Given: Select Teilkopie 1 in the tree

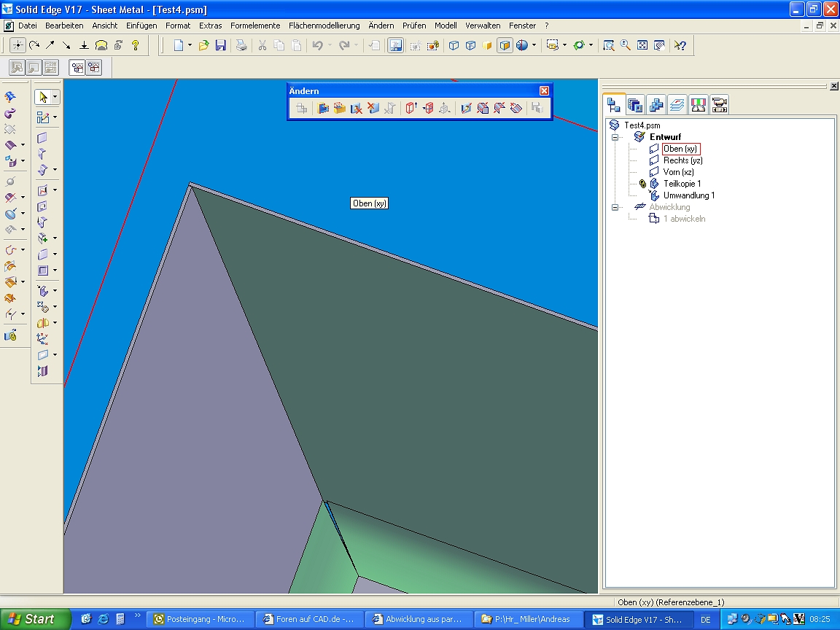Looking at the screenshot, I should (682, 184).
